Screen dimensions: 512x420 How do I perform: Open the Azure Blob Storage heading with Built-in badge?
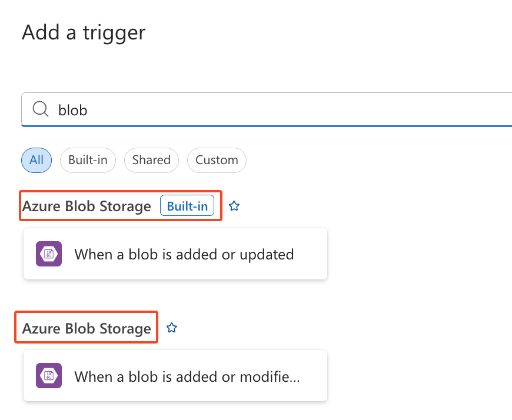click(x=87, y=206)
